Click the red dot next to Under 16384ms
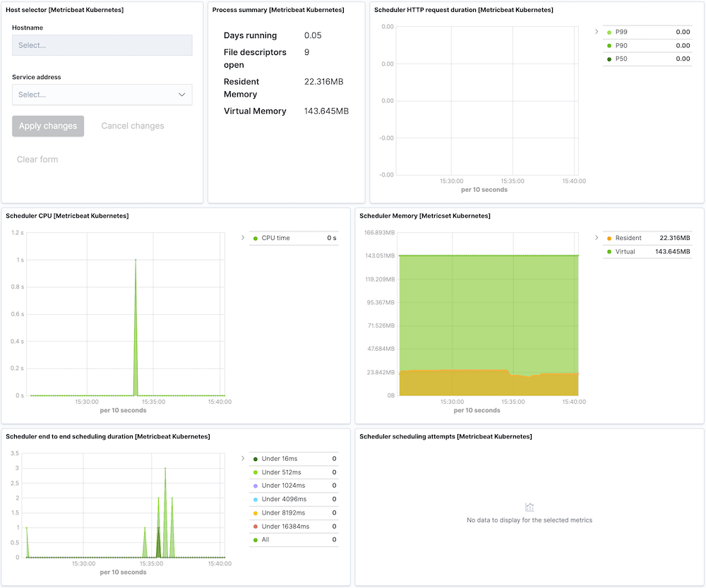The image size is (706, 588). (x=254, y=526)
